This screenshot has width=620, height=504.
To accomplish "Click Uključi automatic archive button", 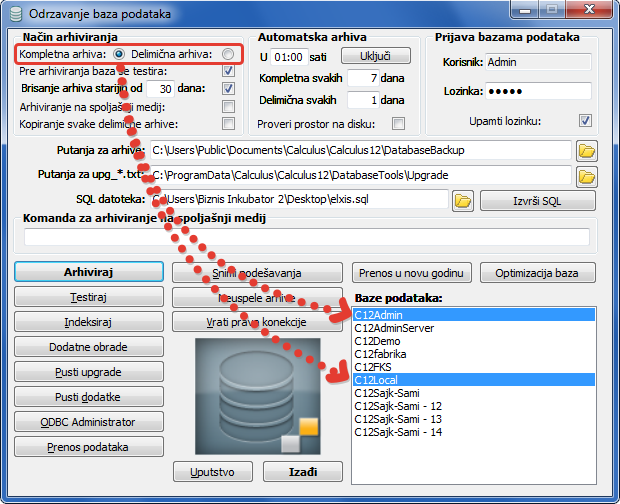I will 376,54.
